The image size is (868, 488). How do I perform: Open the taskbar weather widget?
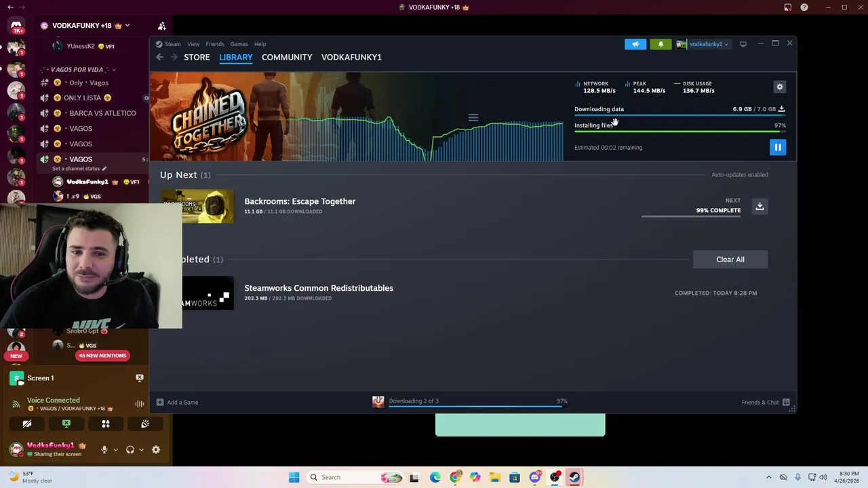tap(28, 477)
